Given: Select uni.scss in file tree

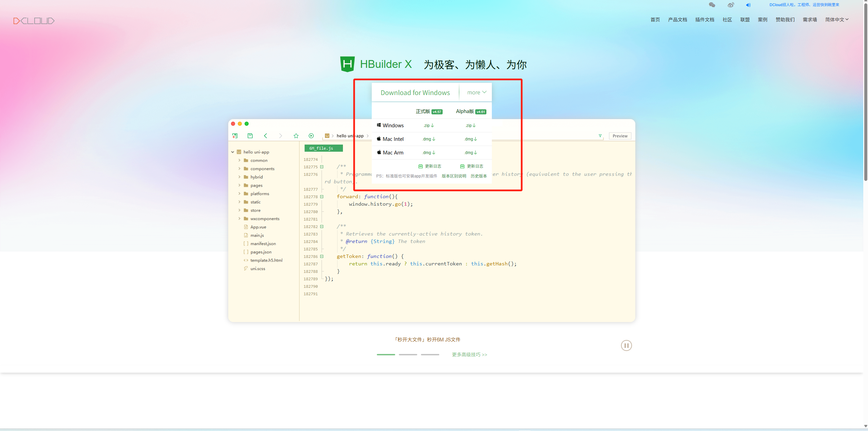Looking at the screenshot, I should [x=254, y=268].
